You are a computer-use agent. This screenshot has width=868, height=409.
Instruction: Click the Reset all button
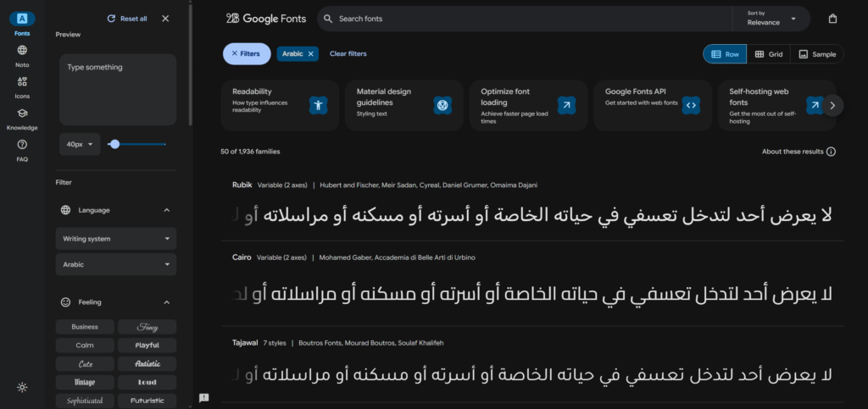pos(127,19)
